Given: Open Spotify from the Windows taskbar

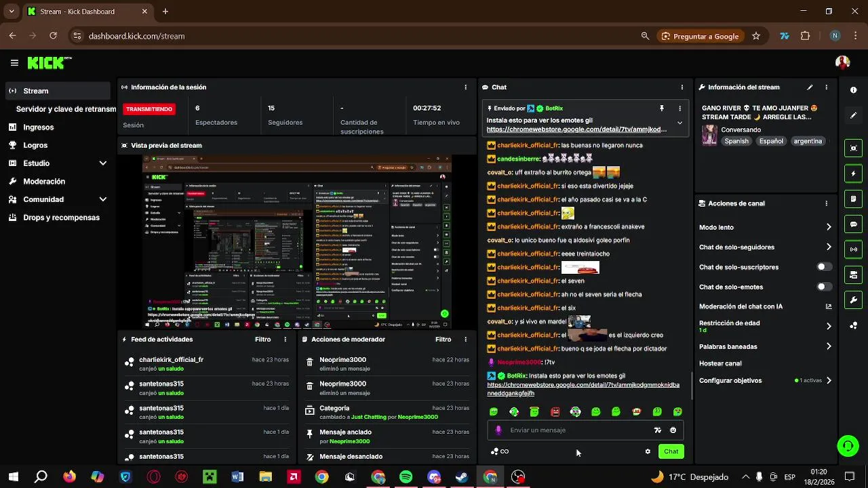Looking at the screenshot, I should [406, 477].
